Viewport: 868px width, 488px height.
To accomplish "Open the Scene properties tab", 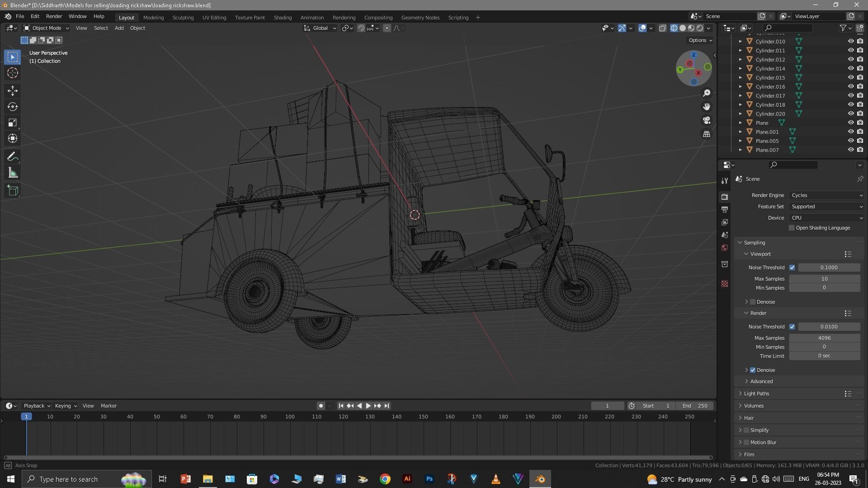I will pyautogui.click(x=725, y=235).
